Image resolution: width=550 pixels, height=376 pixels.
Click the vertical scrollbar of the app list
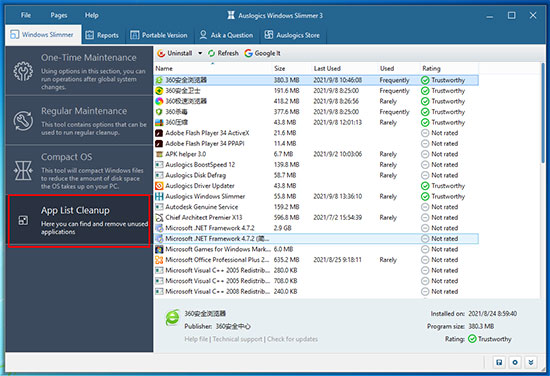543,112
